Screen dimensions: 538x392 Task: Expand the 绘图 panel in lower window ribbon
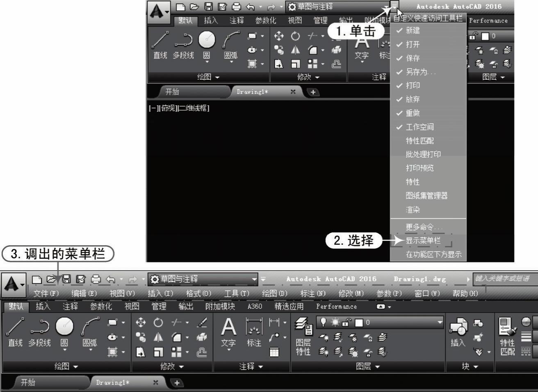click(66, 366)
